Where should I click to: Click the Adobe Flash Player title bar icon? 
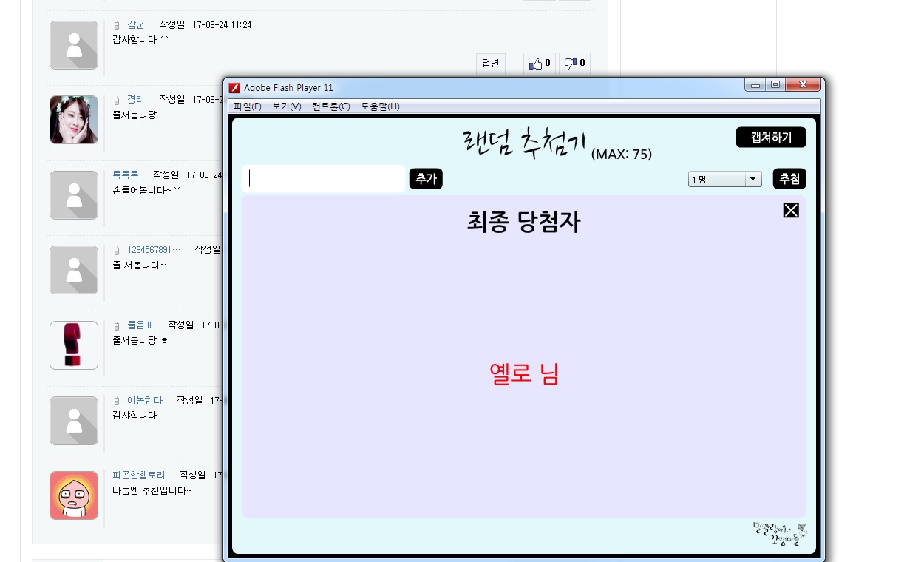[235, 88]
